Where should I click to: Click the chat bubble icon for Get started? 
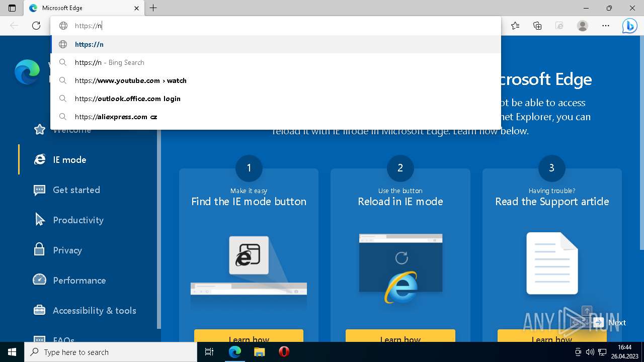(x=39, y=190)
